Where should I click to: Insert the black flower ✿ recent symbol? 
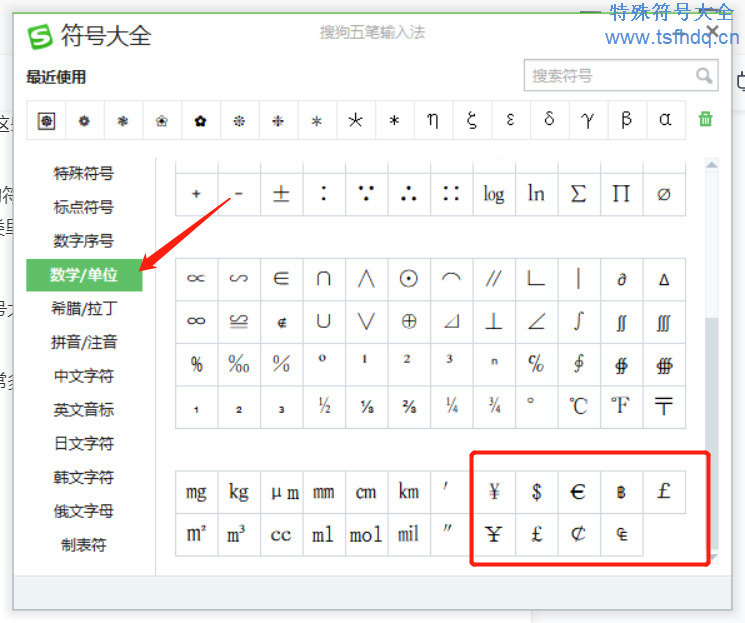click(x=201, y=121)
